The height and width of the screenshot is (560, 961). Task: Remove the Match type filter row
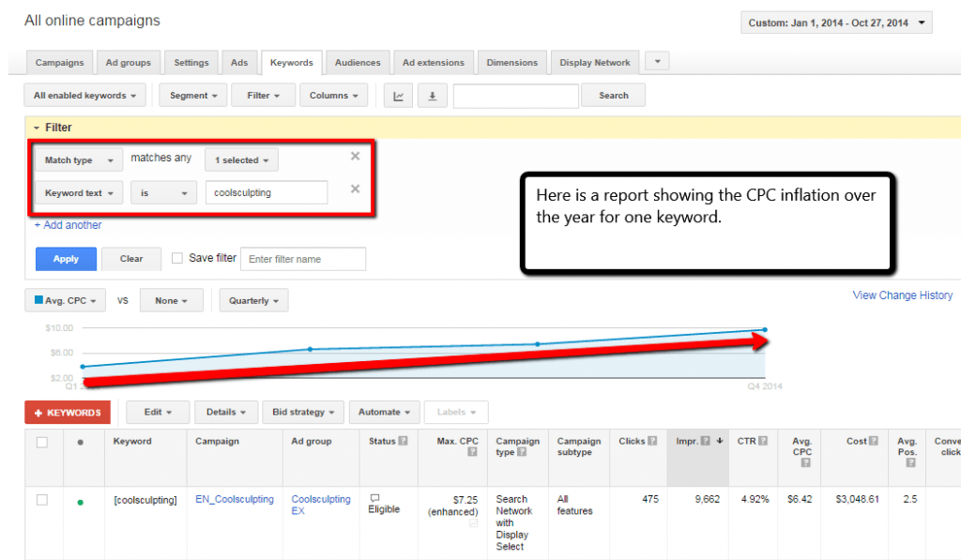click(355, 157)
